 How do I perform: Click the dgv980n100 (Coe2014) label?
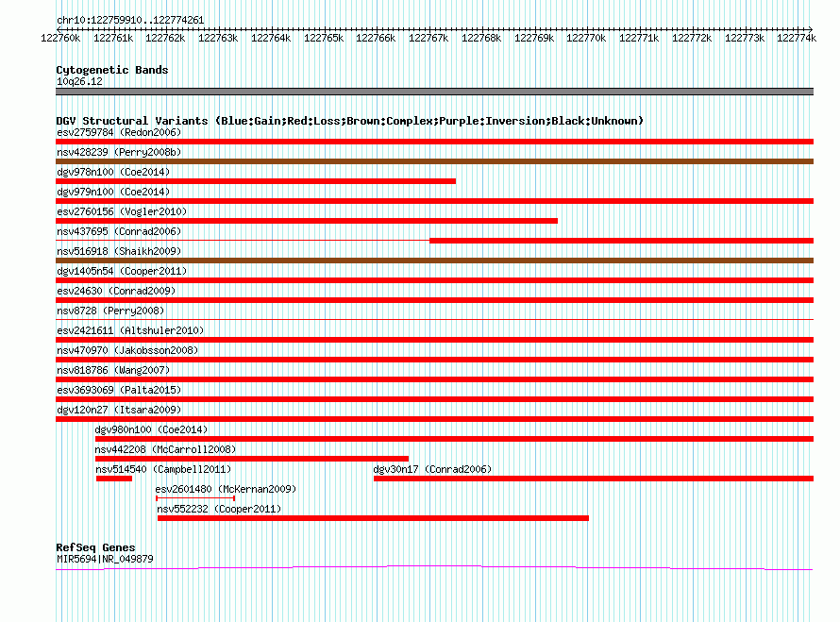click(151, 429)
